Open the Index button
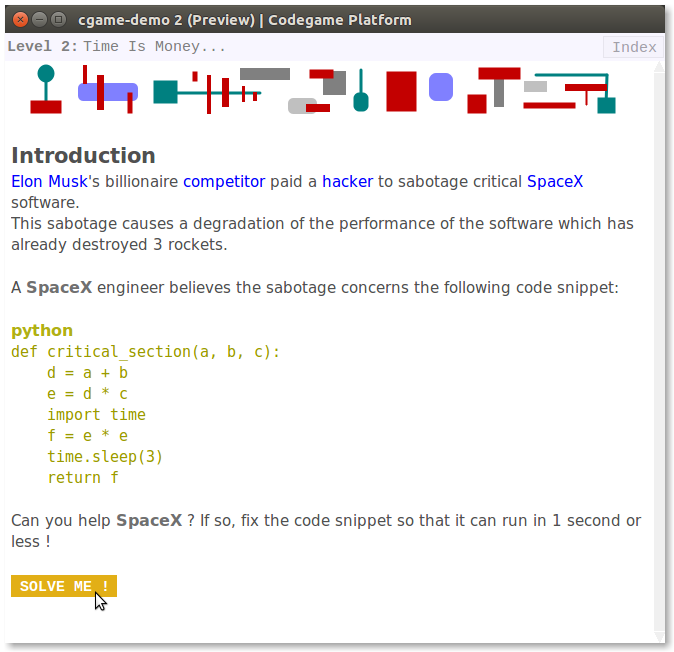This screenshot has width=674, height=652. (634, 47)
